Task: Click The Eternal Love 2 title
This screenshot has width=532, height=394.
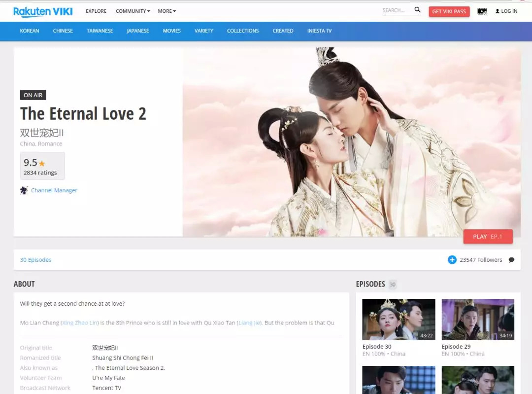Action: tap(83, 113)
